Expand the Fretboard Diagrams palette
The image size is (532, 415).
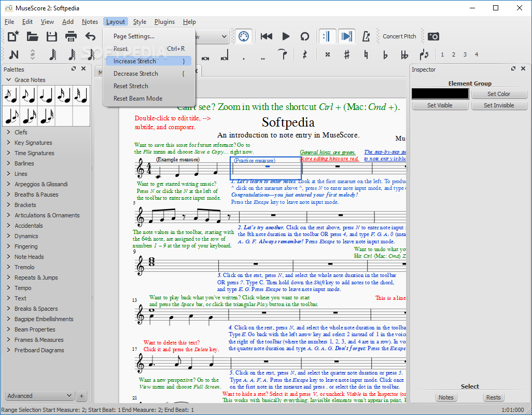point(9,350)
